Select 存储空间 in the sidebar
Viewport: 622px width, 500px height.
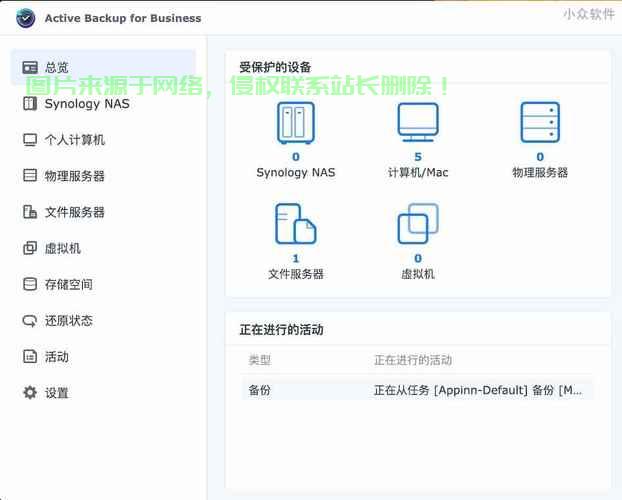pos(103,284)
